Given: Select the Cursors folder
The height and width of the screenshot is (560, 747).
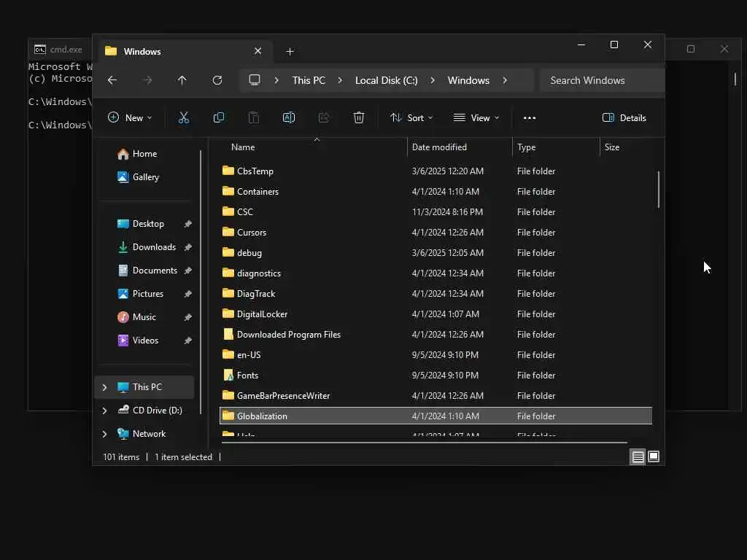Looking at the screenshot, I should [x=436, y=233].
